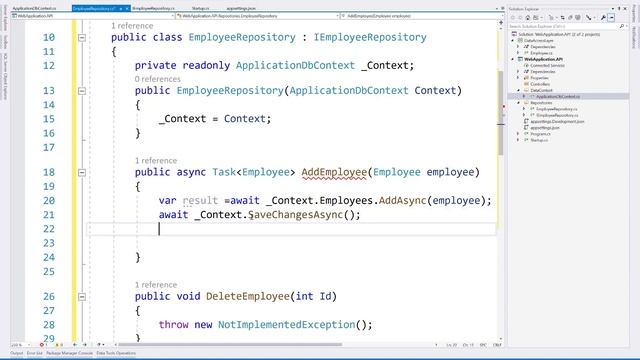Select Connected Services item
Screen dimensions: 640x360
pos(547,65)
